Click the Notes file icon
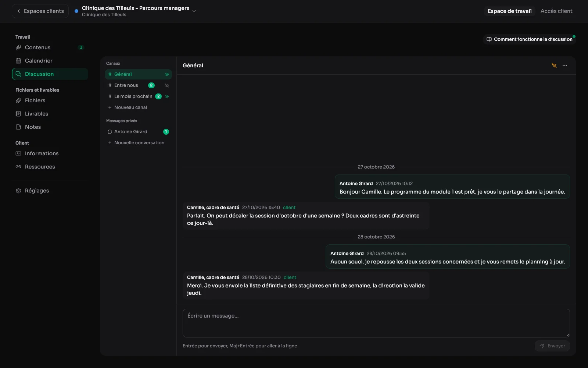The image size is (588, 368). [18, 127]
